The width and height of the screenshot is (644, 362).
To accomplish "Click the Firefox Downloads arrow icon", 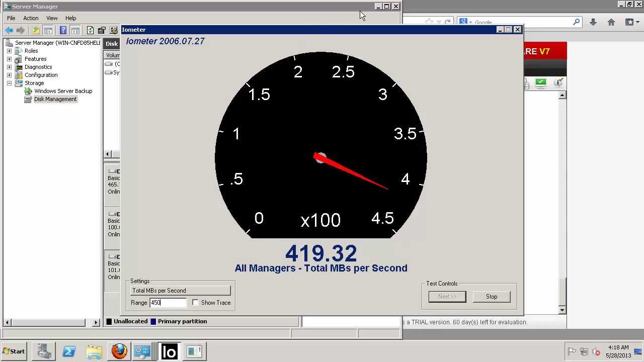I will tap(593, 22).
